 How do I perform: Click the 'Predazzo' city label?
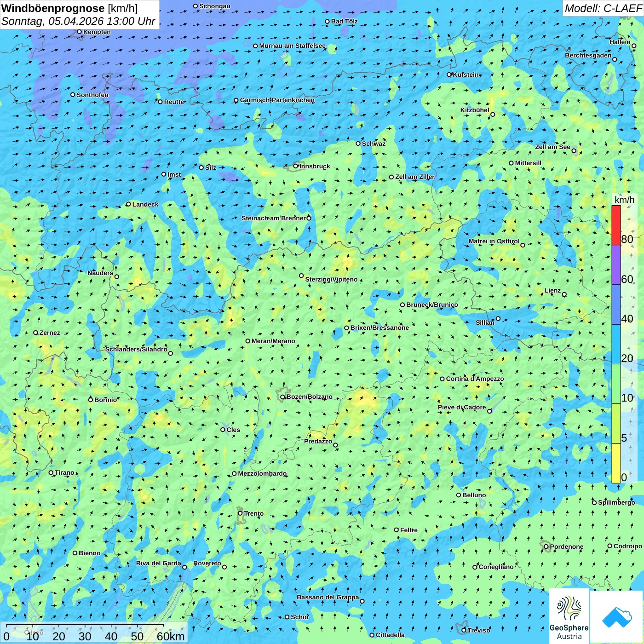(x=318, y=441)
